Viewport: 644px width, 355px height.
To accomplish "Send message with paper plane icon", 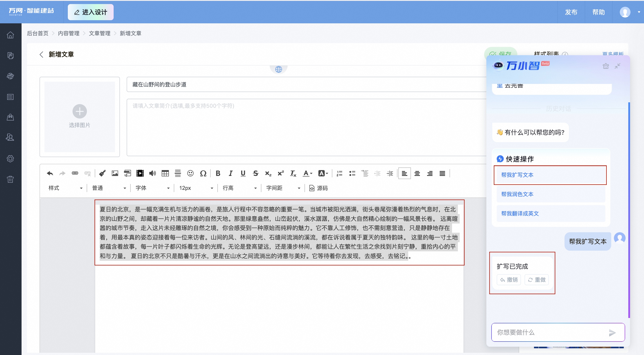I will coord(612,333).
